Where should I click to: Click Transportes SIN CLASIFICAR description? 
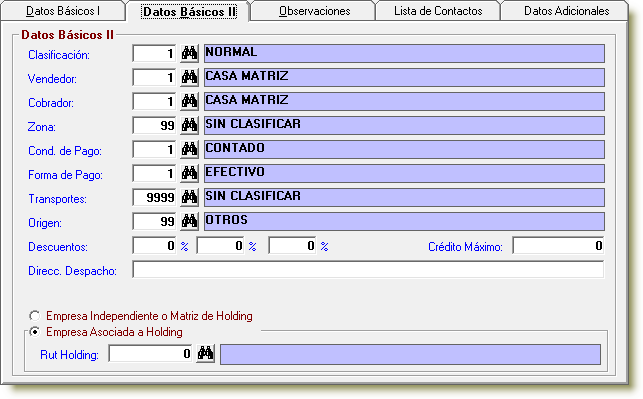click(404, 197)
